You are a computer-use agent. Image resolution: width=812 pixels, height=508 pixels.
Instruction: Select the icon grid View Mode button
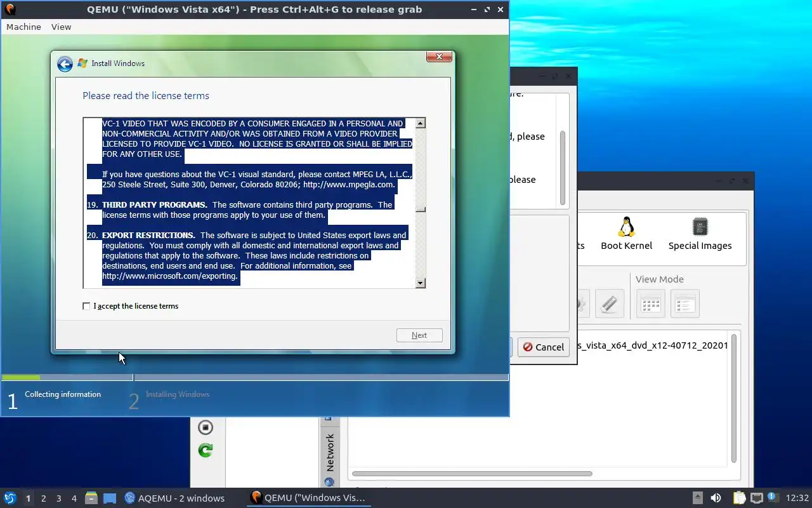click(x=651, y=304)
